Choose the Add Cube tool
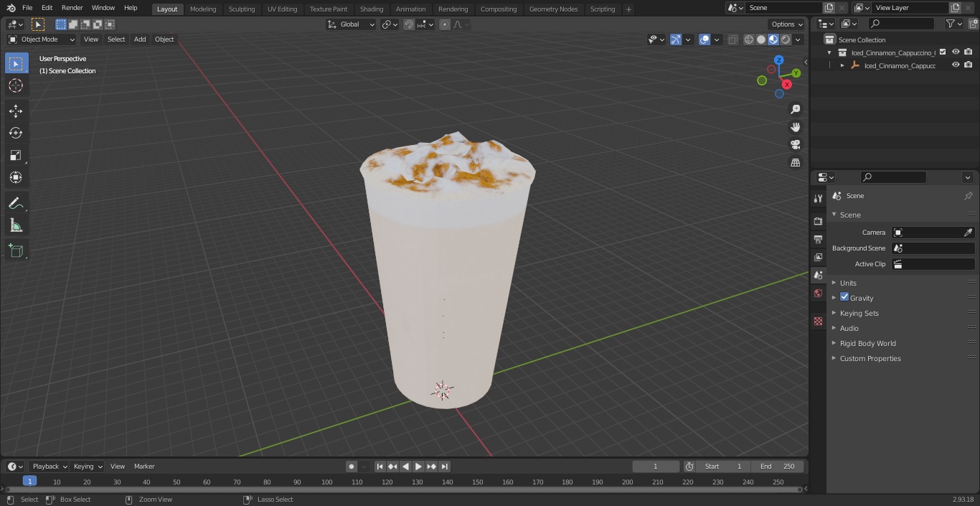The image size is (980, 506). [x=16, y=250]
